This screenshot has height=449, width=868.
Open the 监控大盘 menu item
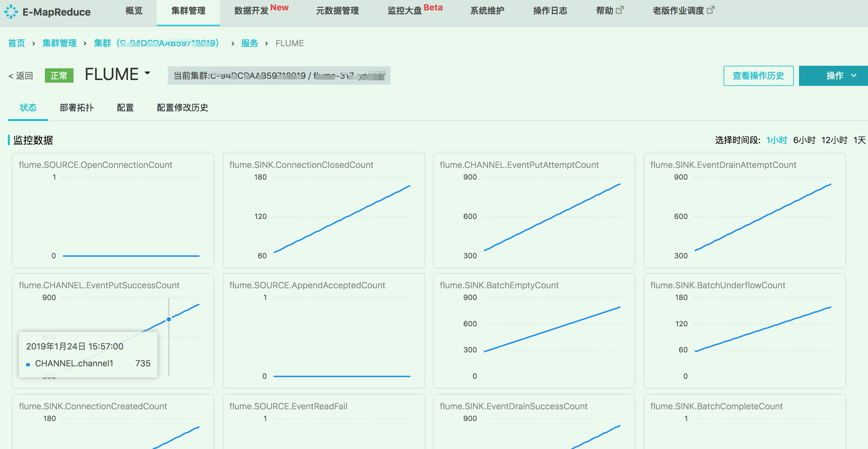point(405,11)
